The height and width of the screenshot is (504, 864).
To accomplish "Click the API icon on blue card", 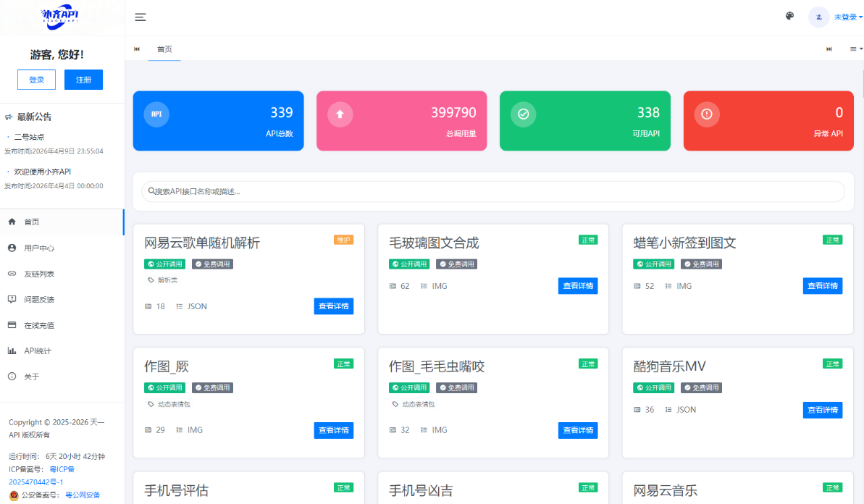I will pos(156,114).
